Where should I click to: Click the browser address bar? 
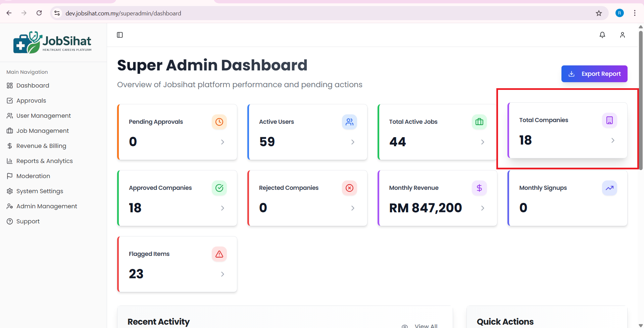pos(302,13)
